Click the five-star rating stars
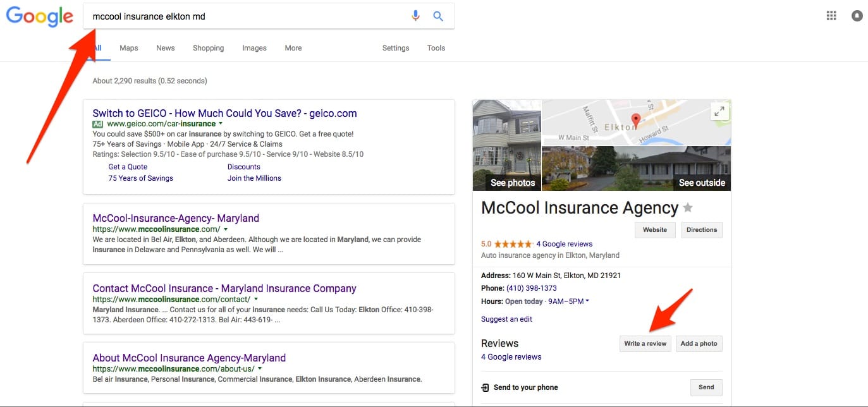This screenshot has width=868, height=407. click(x=513, y=244)
